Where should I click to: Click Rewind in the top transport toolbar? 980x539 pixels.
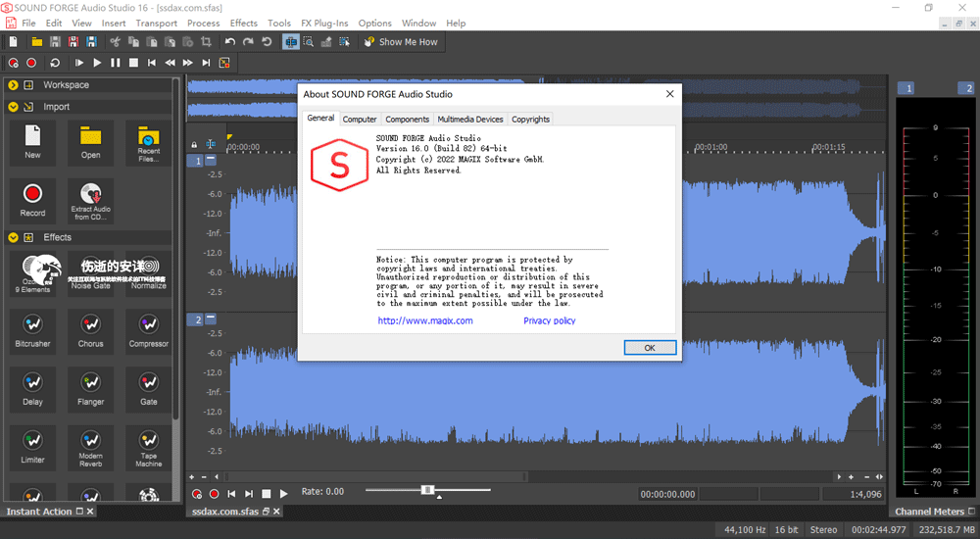click(170, 63)
